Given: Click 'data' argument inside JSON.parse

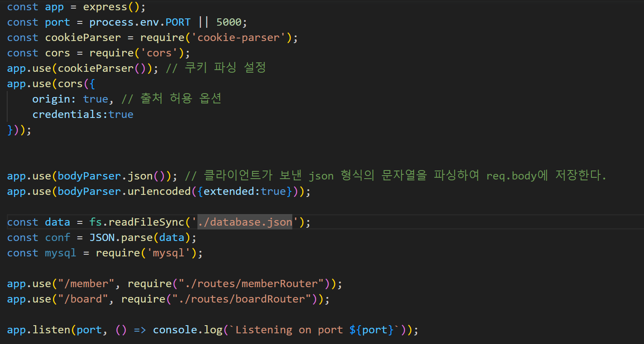Looking at the screenshot, I should [x=172, y=238].
